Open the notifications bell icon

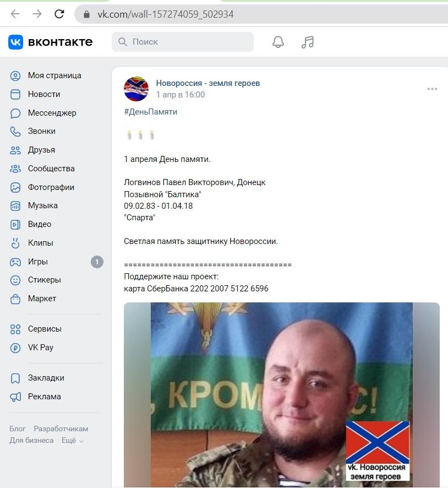click(278, 42)
